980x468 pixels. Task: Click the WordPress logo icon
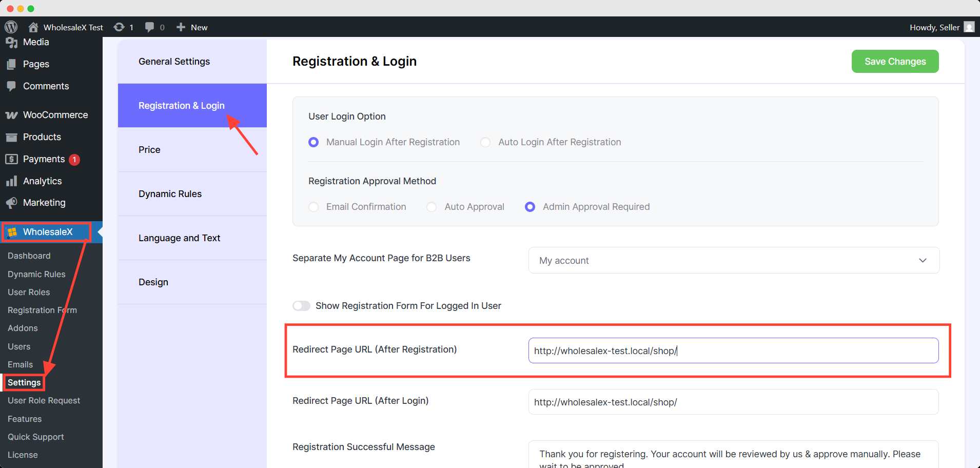11,27
